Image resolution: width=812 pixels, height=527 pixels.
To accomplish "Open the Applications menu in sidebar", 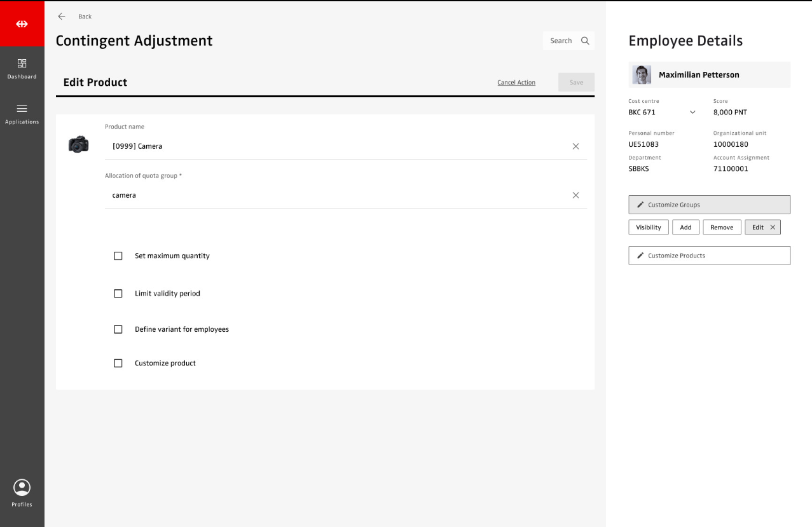I will coord(22,114).
